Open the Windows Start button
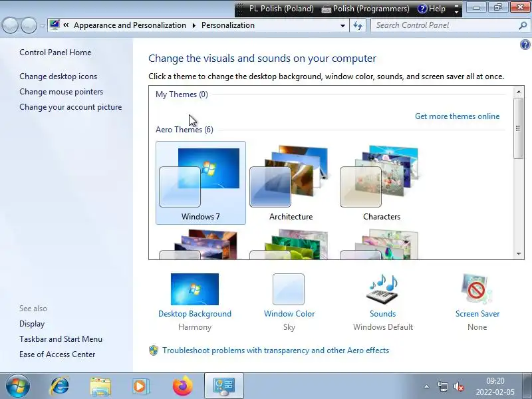The image size is (532, 399). (x=18, y=386)
